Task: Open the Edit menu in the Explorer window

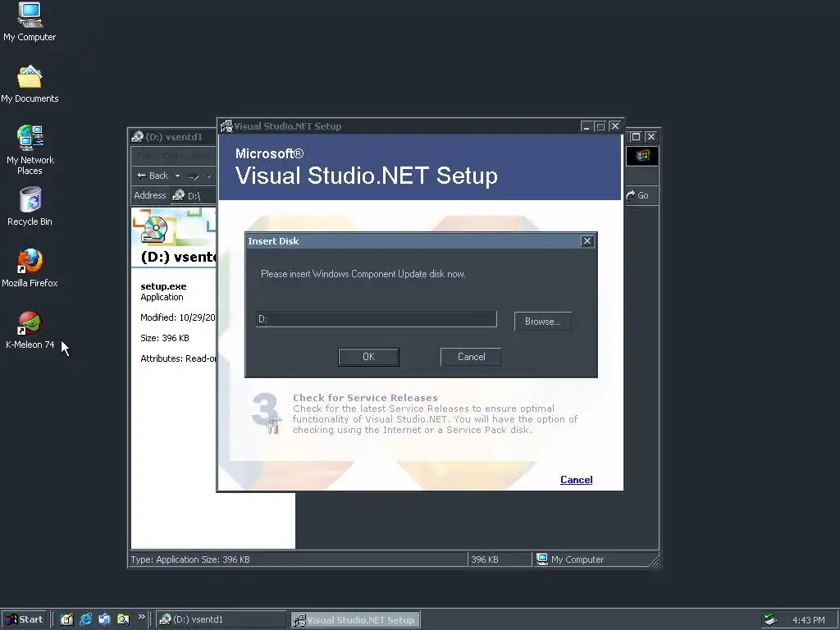Action: point(170,155)
